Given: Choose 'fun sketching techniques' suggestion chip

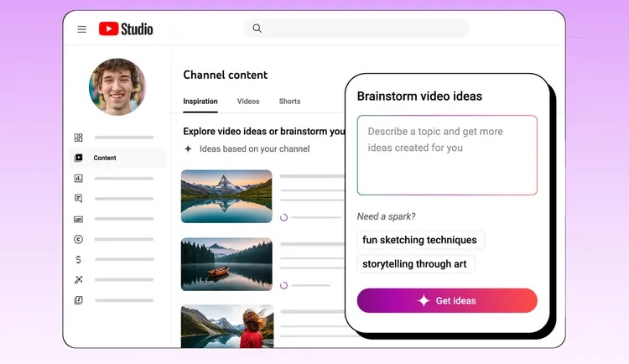Looking at the screenshot, I should [420, 240].
